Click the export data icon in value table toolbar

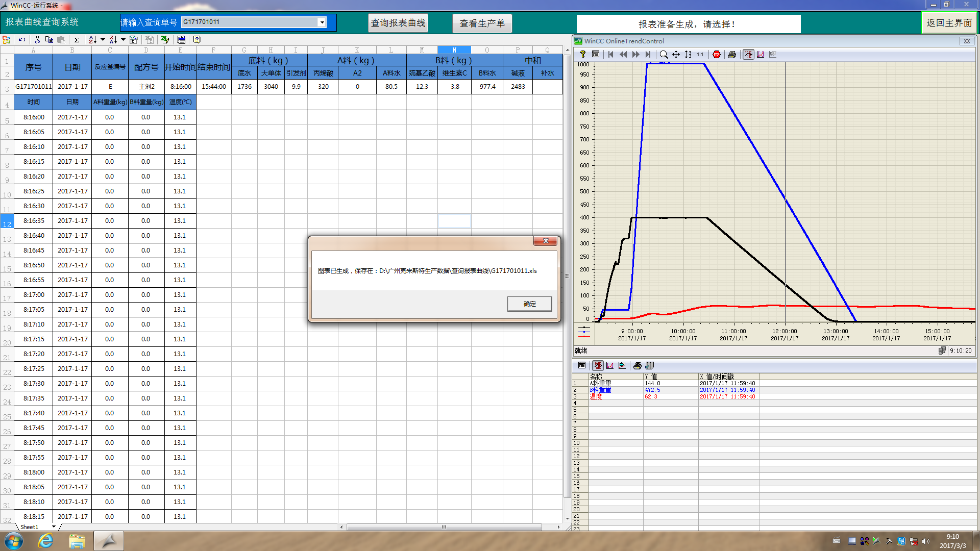[650, 366]
